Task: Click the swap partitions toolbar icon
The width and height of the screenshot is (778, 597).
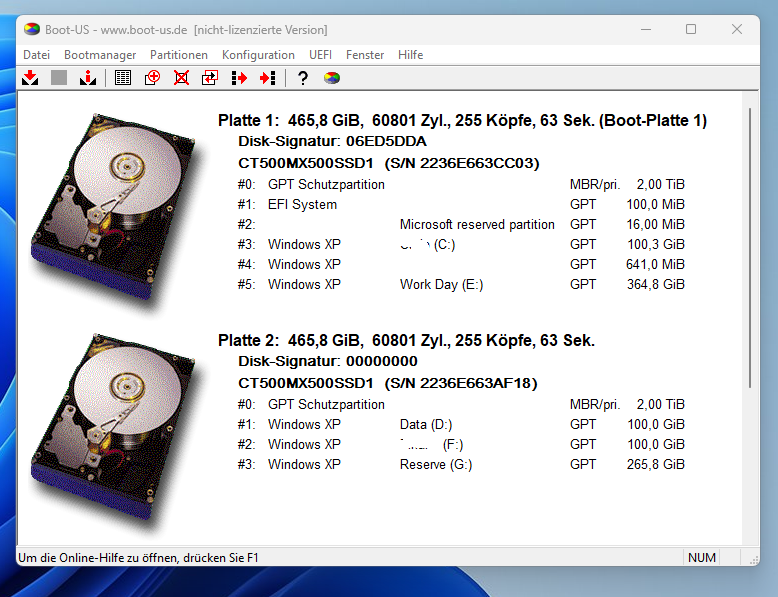Action: (x=210, y=78)
